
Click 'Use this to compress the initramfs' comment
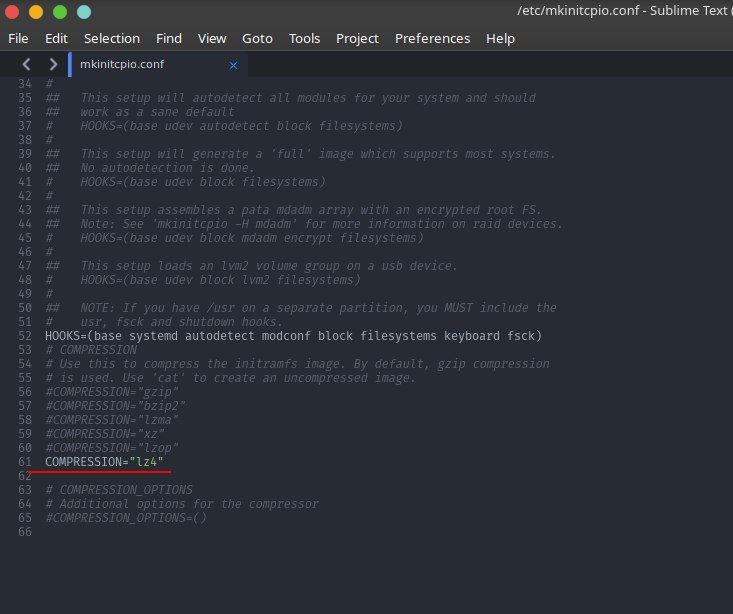tap(297, 364)
